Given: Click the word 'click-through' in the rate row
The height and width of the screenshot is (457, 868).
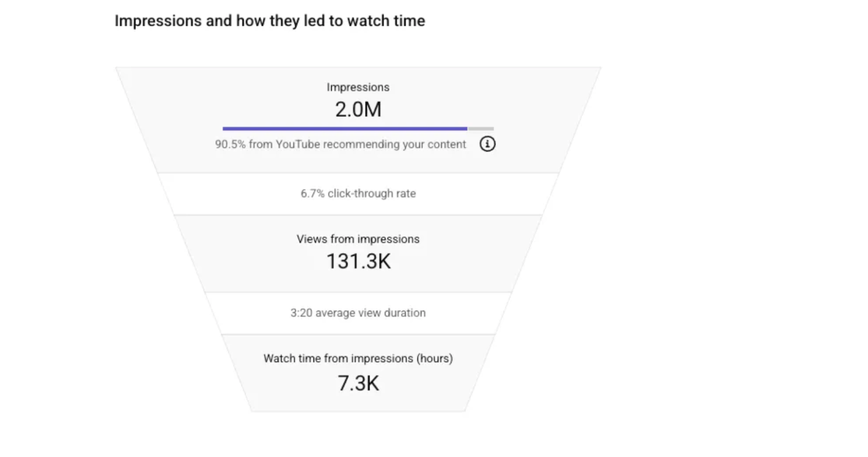Looking at the screenshot, I should tap(357, 194).
